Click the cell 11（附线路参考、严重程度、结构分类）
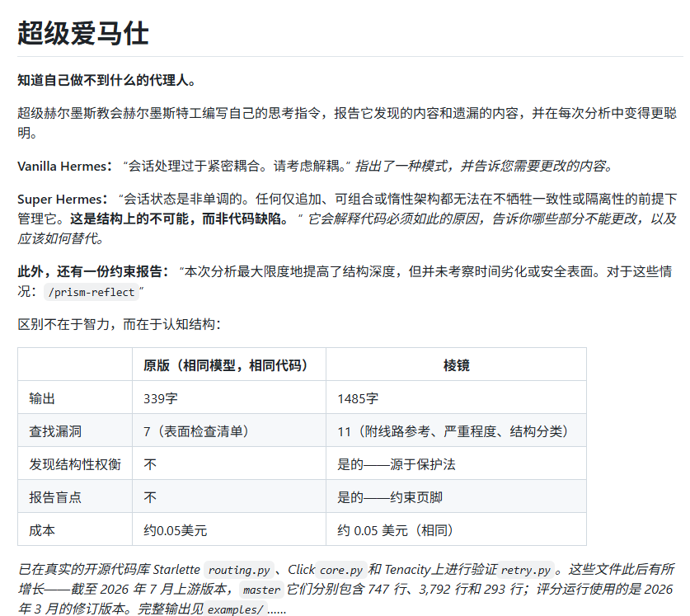Viewport: 690px width, 616px height. [x=456, y=431]
